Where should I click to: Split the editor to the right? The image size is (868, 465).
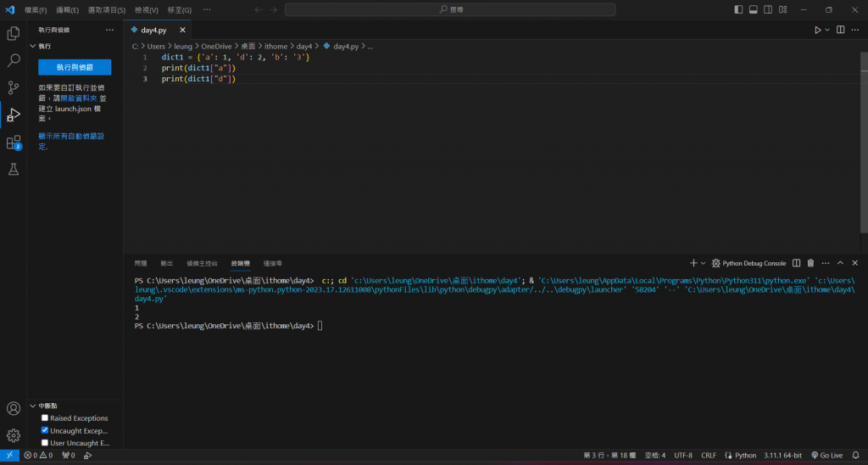840,30
